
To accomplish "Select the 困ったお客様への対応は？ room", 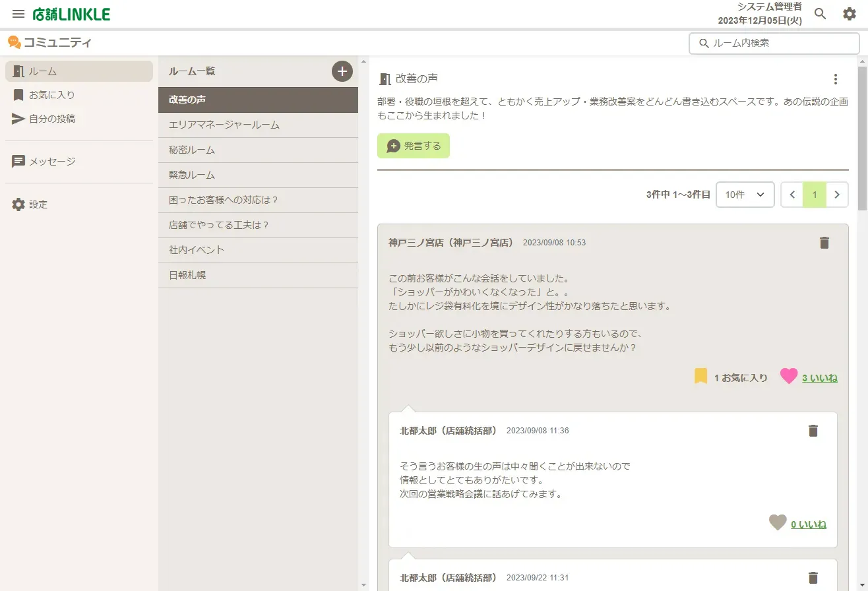I will tap(258, 200).
